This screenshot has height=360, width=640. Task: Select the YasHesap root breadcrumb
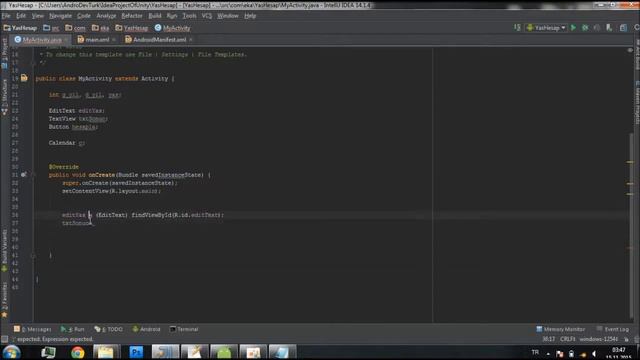pyautogui.click(x=20, y=28)
